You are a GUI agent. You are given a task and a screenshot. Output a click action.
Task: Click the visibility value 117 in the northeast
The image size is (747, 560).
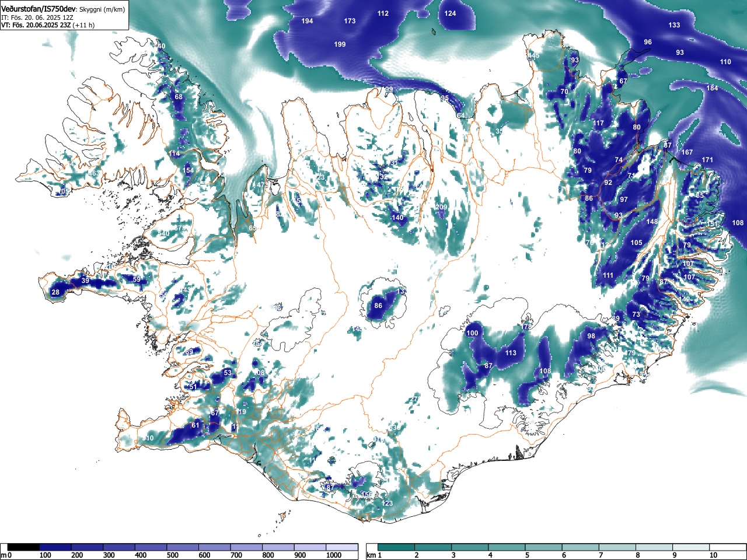coord(598,123)
